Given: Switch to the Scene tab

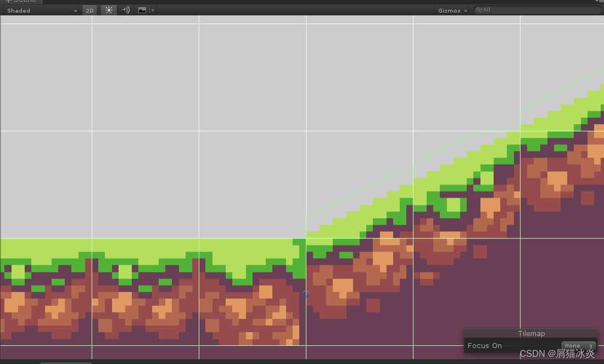Looking at the screenshot, I should click(22, 1).
